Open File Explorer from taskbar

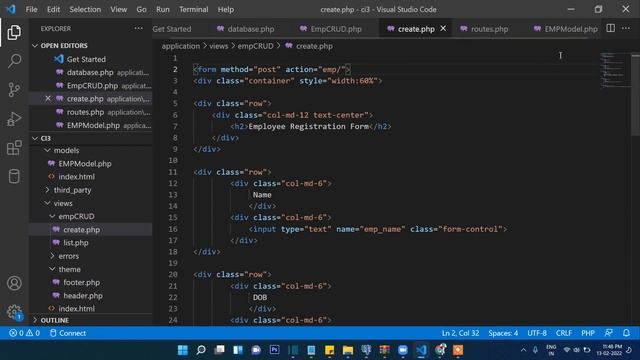348,350
